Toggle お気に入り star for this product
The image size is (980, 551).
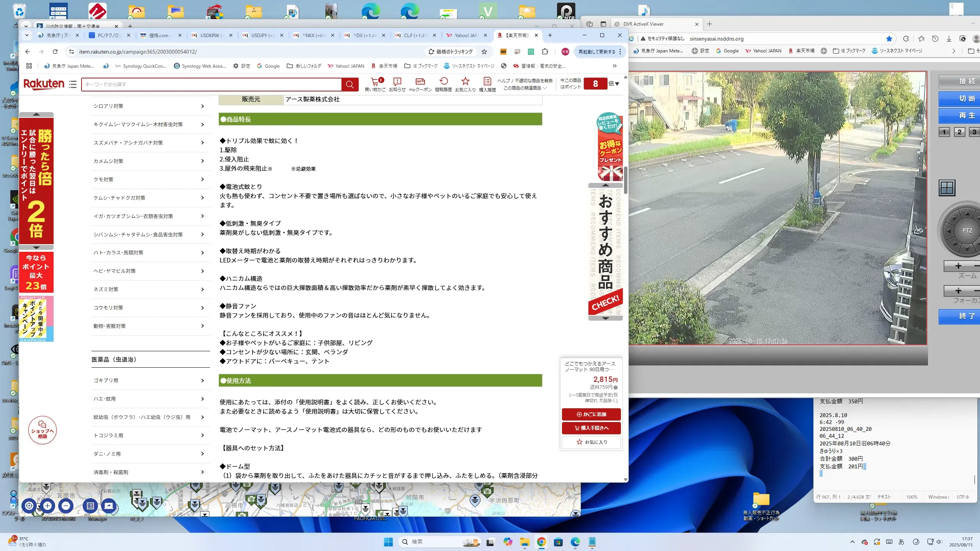591,442
